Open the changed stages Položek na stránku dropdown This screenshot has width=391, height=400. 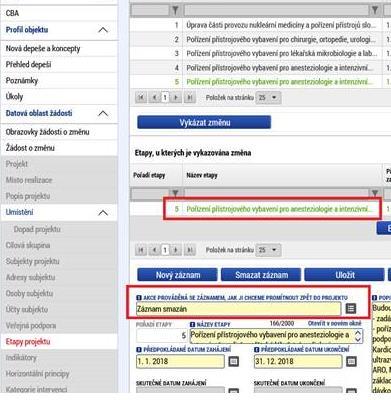click(x=268, y=250)
